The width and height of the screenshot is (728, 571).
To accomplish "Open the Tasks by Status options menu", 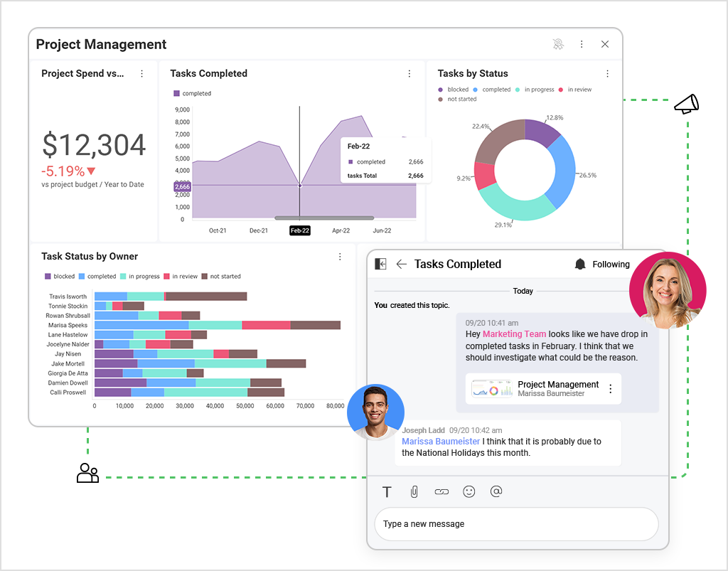I will click(x=607, y=73).
